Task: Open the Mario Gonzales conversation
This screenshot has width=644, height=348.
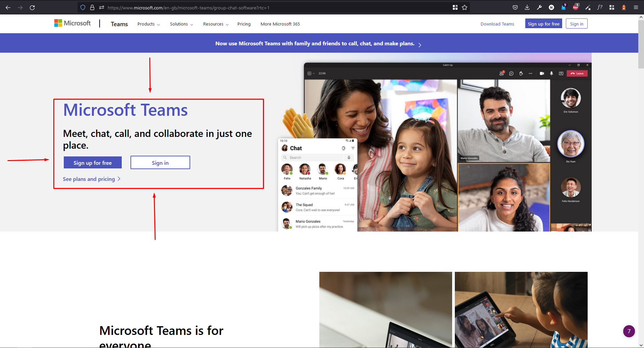Action: [x=318, y=224]
